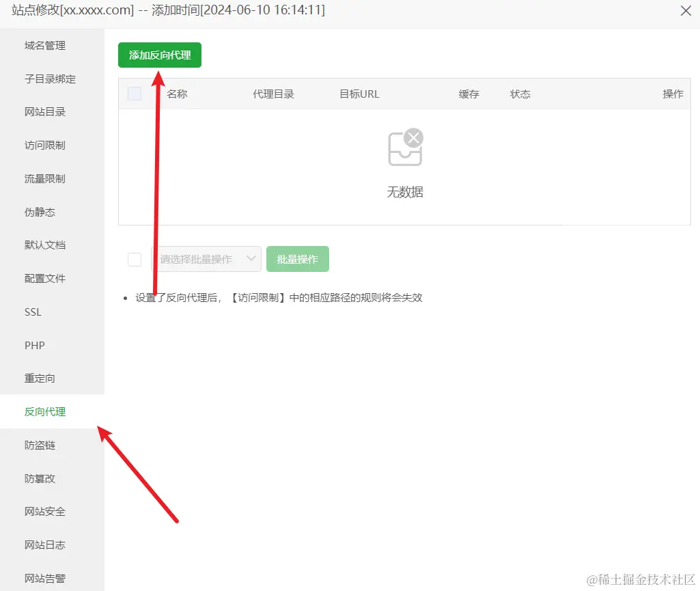
Task: Click the 无数据 text
Action: click(x=405, y=192)
